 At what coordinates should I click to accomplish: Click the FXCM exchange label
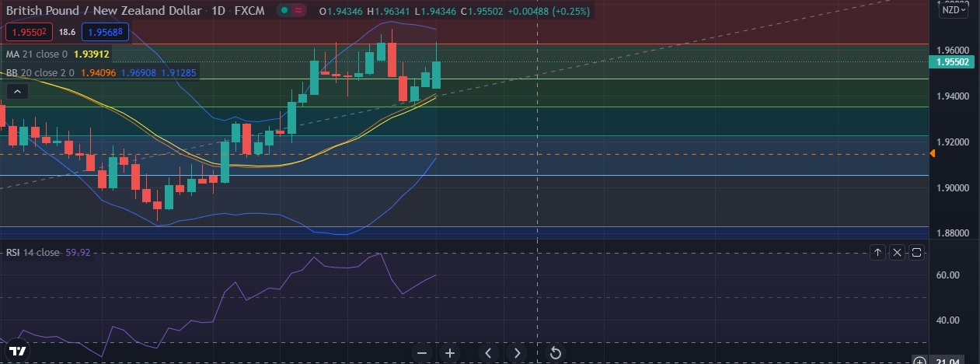pyautogui.click(x=248, y=11)
